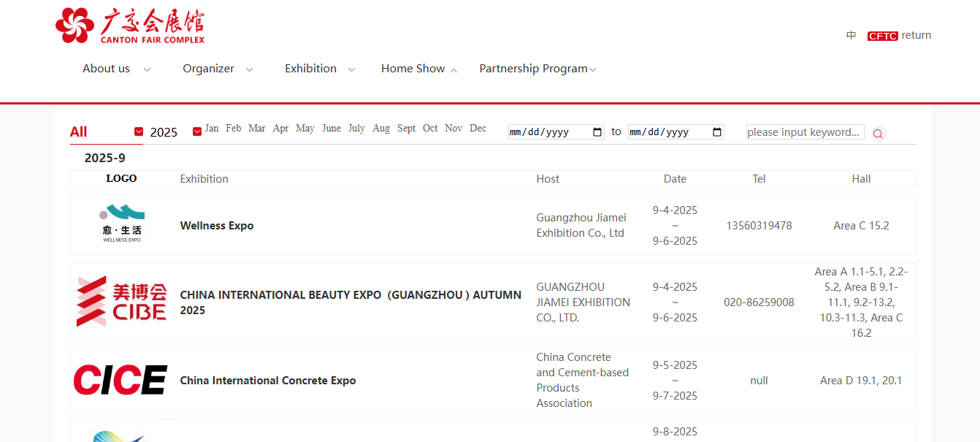Click the Canton Fair Complex logo

click(x=131, y=25)
